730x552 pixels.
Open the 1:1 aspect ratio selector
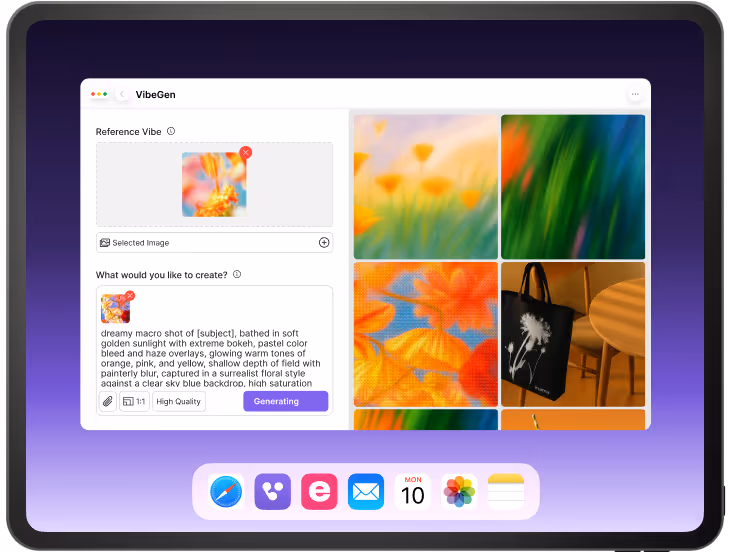(x=135, y=401)
